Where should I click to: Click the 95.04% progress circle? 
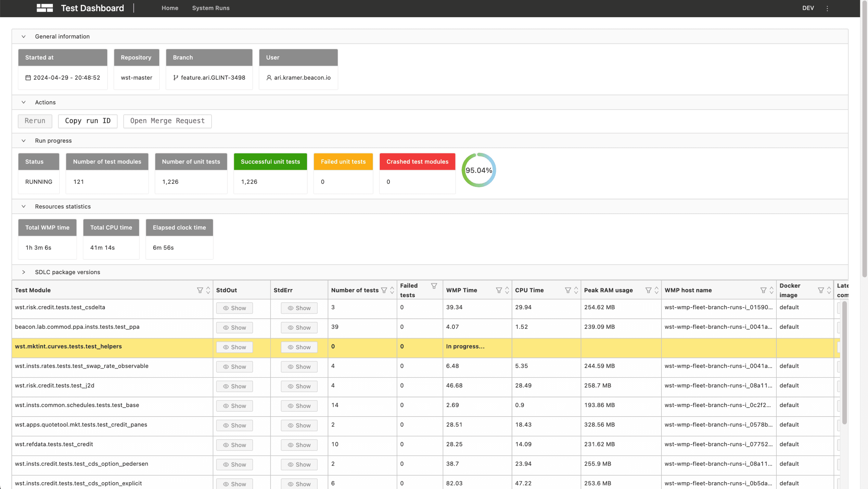click(x=479, y=170)
